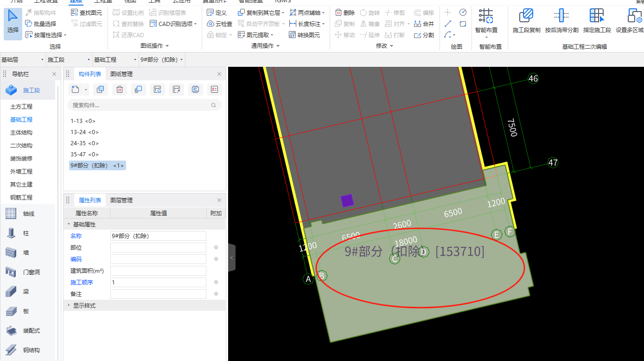
Task: Close the 导航栏 panel
Action: 54,74
